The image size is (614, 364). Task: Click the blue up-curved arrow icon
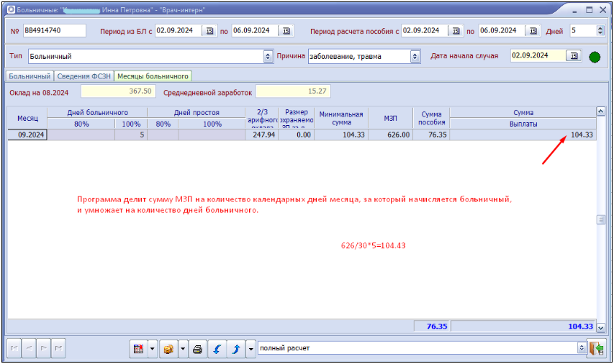[x=235, y=349]
